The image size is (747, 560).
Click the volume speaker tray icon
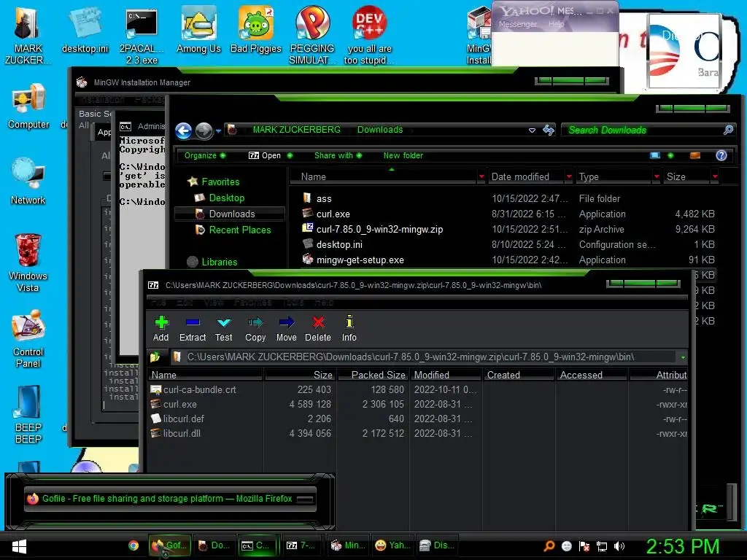(619, 546)
